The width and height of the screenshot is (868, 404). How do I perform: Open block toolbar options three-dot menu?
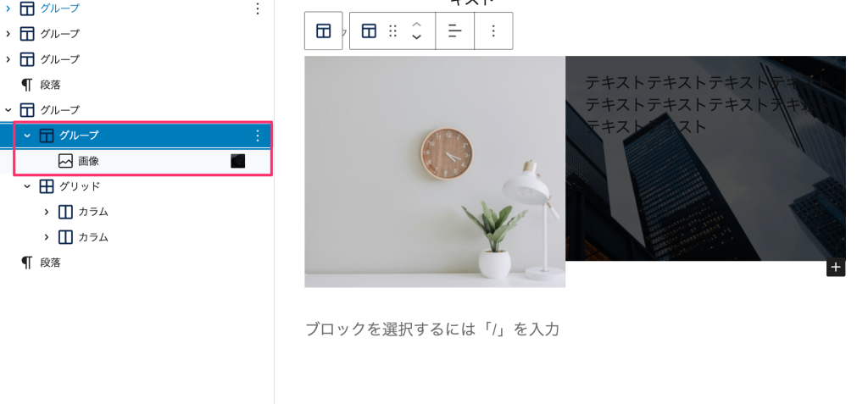point(493,31)
